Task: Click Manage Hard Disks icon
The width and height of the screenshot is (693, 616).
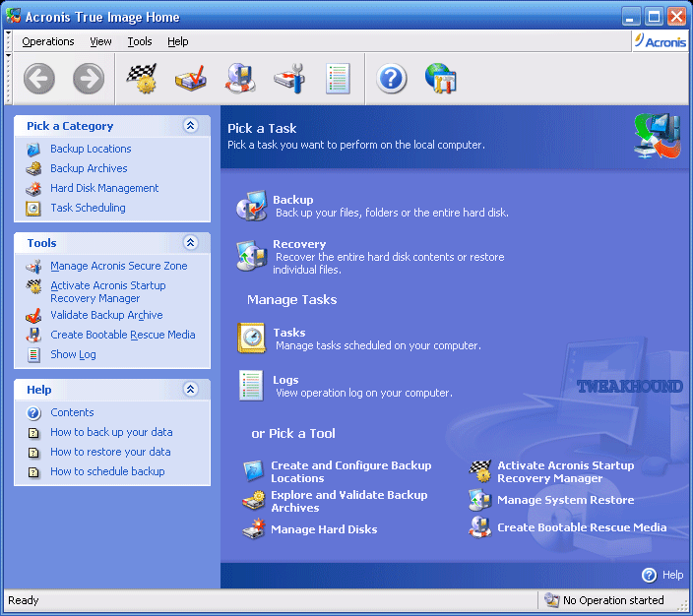Action: pos(254,529)
